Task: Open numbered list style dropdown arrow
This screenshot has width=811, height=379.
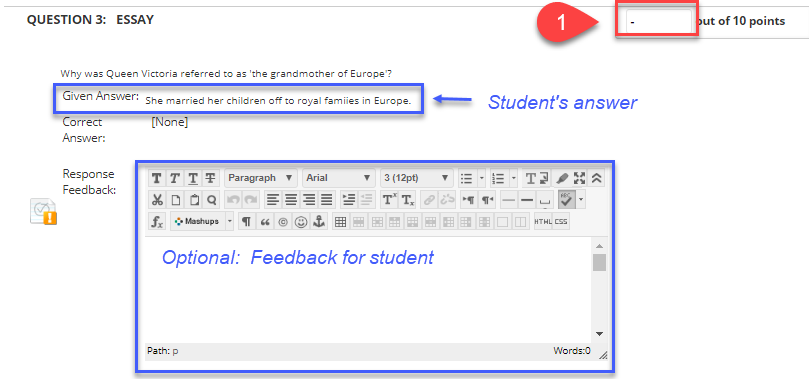Action: click(514, 178)
